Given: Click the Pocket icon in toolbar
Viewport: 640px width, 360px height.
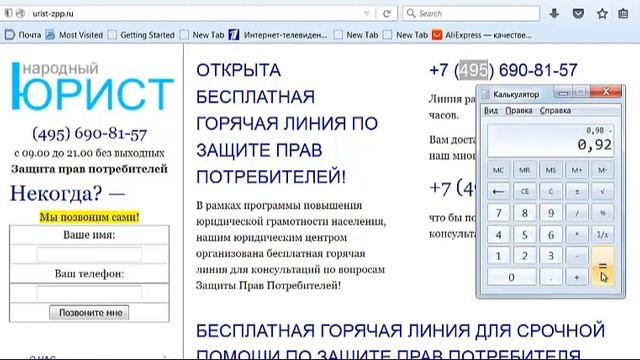Looking at the screenshot, I should pyautogui.click(x=578, y=13).
